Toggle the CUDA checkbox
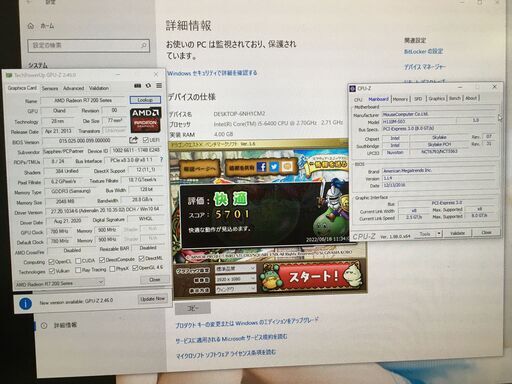 point(78,261)
